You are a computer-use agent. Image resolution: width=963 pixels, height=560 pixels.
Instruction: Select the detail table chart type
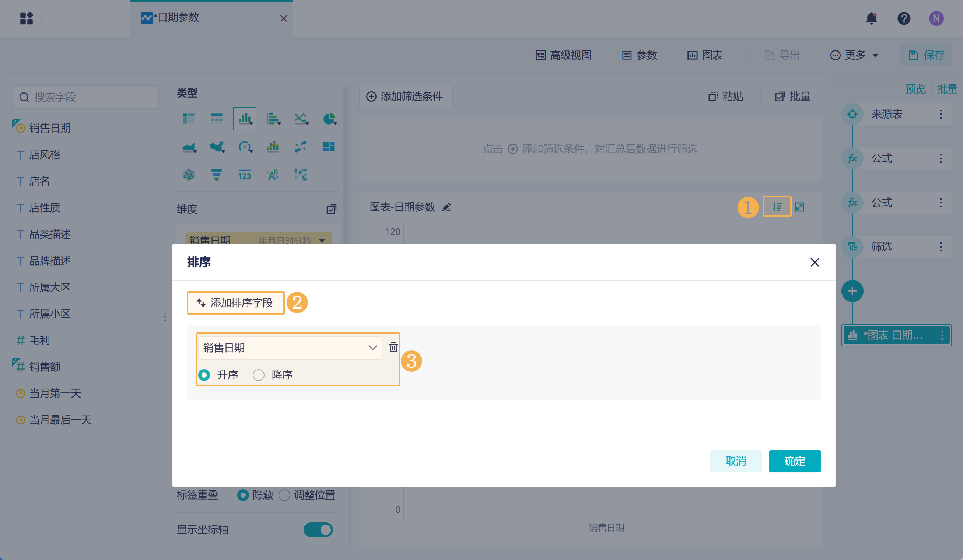pos(216,119)
